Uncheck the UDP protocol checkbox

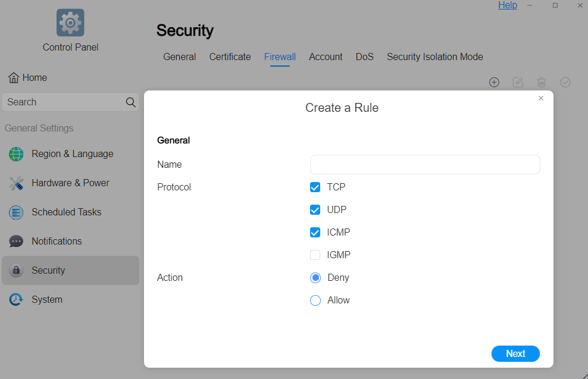tap(315, 210)
